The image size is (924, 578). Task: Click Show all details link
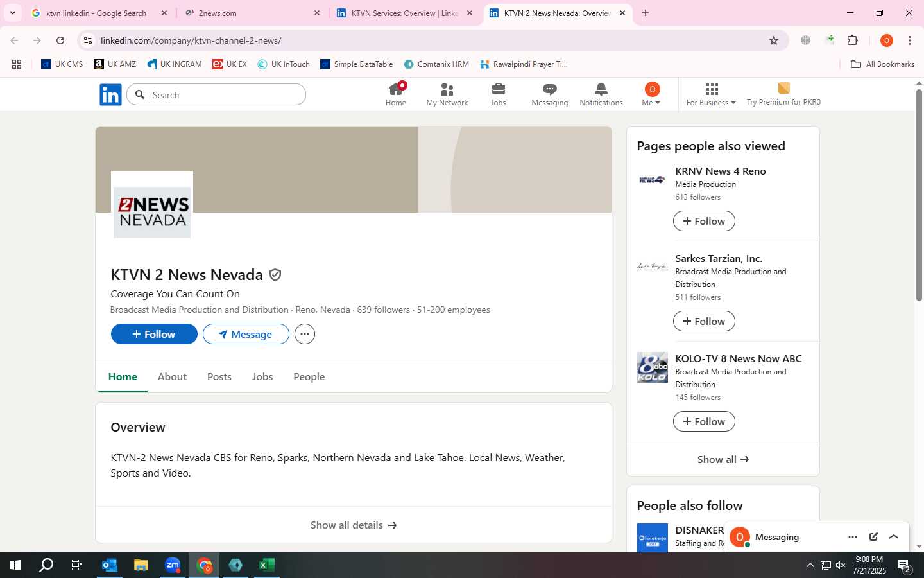click(354, 525)
